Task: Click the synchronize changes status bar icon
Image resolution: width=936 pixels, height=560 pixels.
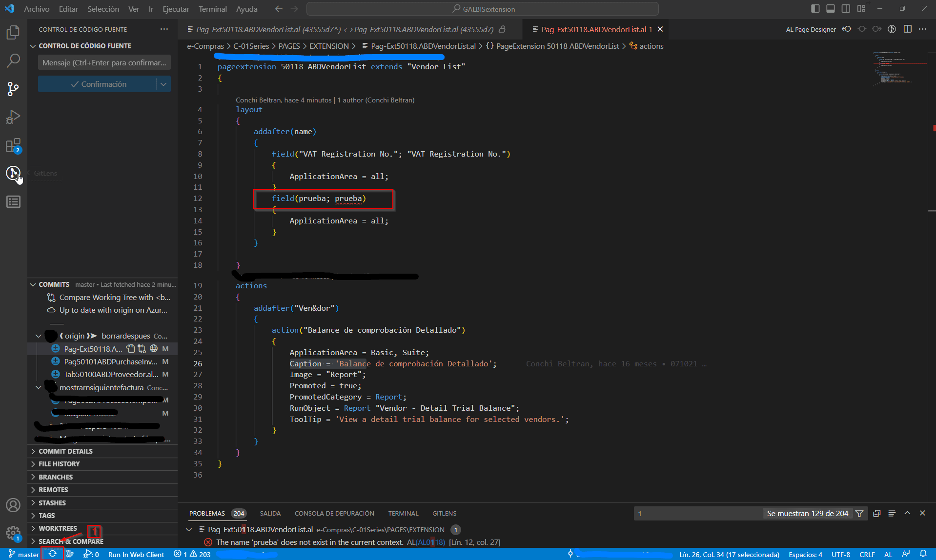Action: [x=53, y=554]
